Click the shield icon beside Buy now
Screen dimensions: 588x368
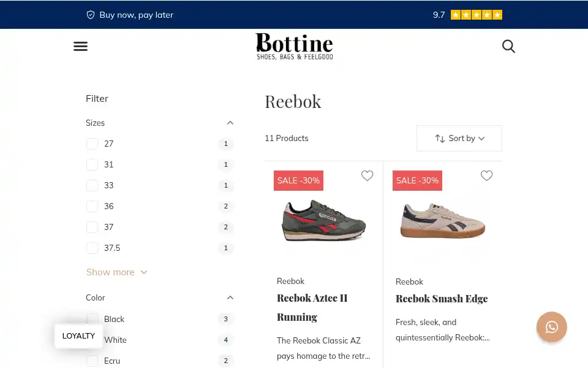91,15
